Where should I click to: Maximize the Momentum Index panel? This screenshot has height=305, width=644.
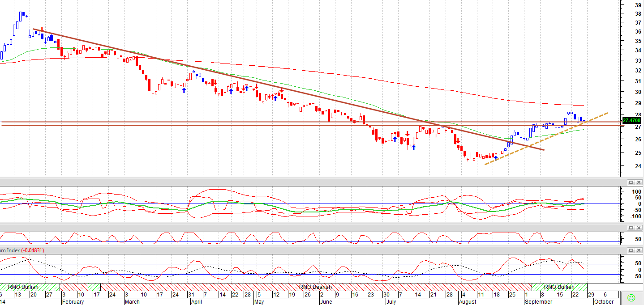click(631, 251)
